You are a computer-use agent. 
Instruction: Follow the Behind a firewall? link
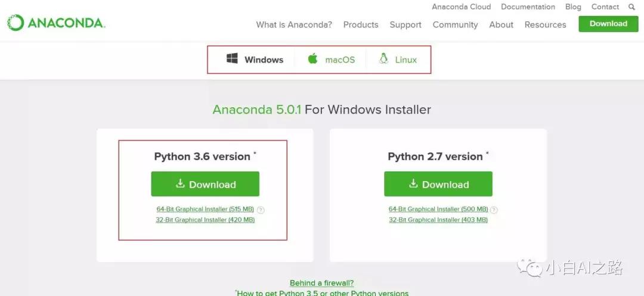[x=321, y=283]
